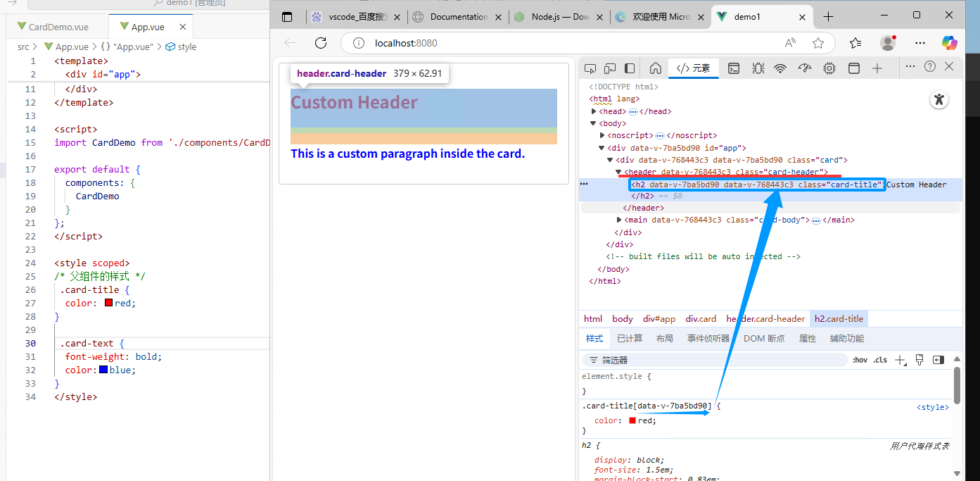Close the DevTools panel
Viewport: 980px width, 481px height.
[949, 66]
